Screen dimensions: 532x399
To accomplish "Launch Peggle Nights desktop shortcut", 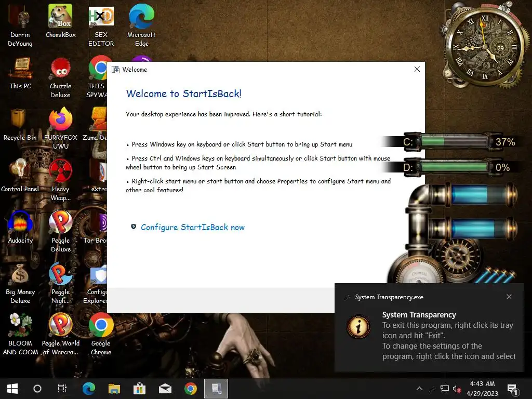I will coord(60,283).
